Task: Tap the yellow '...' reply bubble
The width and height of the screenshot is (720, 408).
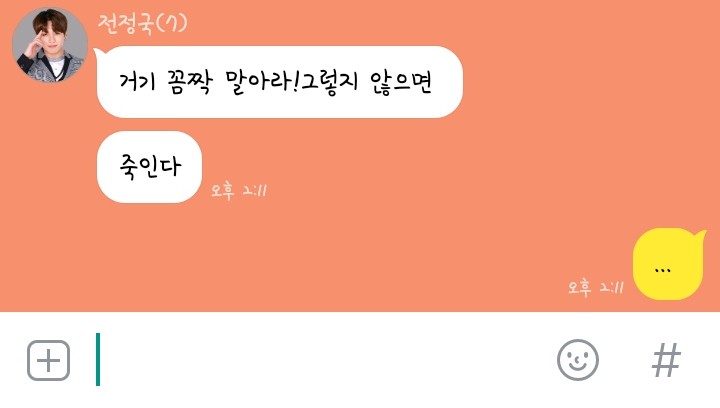Action: 669,264
